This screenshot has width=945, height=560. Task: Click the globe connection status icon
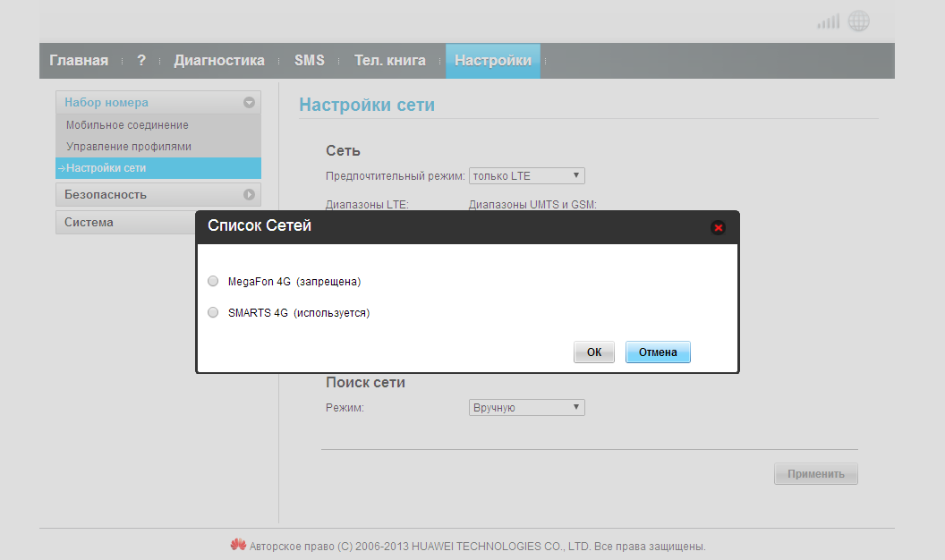[x=859, y=21]
